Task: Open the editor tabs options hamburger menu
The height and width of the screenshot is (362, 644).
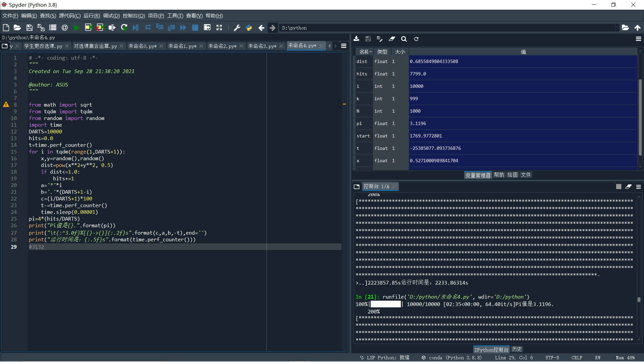Action: pyautogui.click(x=344, y=46)
